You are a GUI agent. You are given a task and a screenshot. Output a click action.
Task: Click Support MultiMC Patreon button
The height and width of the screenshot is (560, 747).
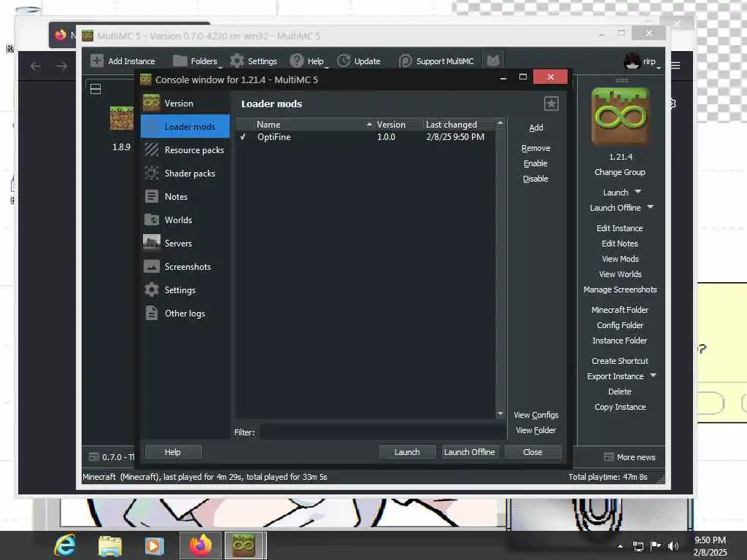tap(436, 61)
